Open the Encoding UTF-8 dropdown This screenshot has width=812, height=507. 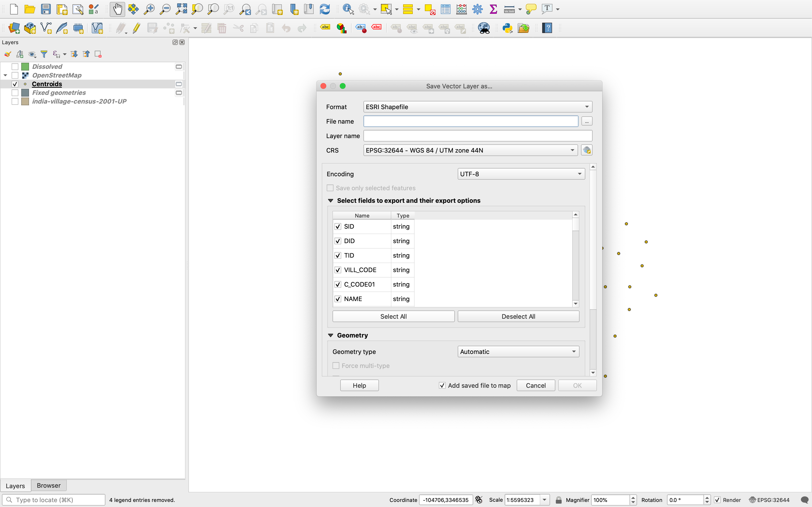(521, 174)
